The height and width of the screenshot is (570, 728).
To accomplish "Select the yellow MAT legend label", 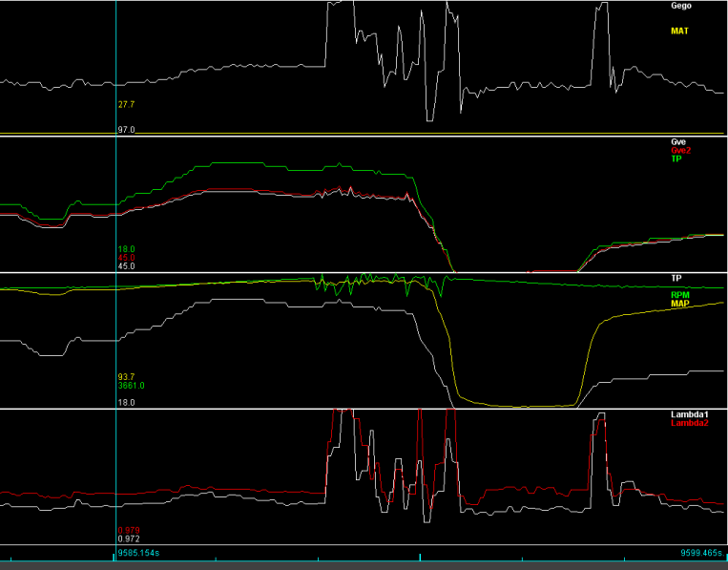I will point(679,31).
